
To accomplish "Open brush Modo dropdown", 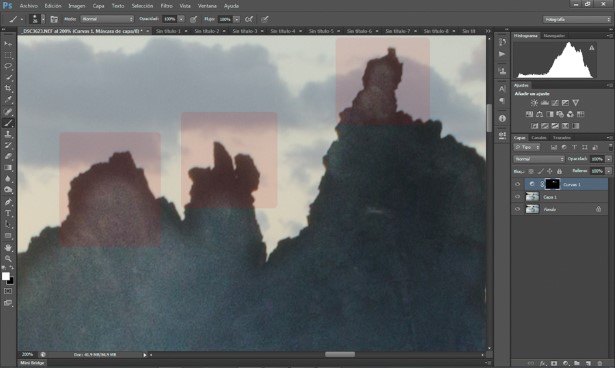I will pyautogui.click(x=107, y=19).
